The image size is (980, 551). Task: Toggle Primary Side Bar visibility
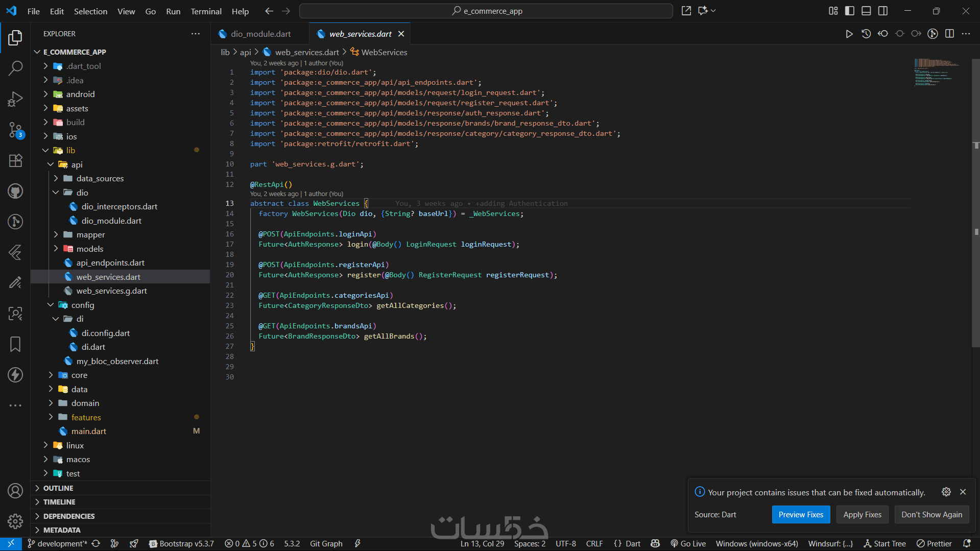(x=850, y=11)
